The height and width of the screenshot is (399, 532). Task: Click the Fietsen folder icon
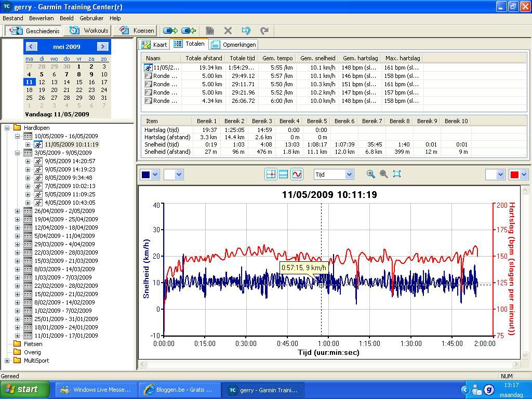(17, 344)
